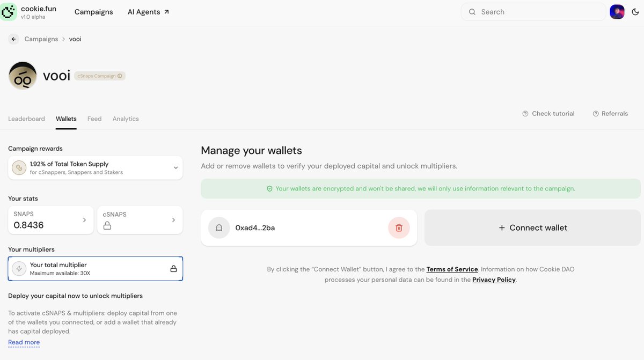
Task: Go back using the arrow button
Action: 13,39
